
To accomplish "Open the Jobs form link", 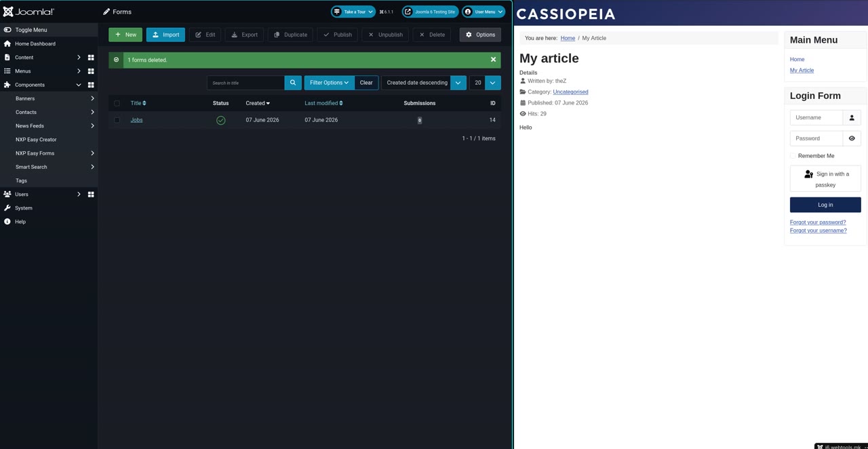I will click(136, 120).
